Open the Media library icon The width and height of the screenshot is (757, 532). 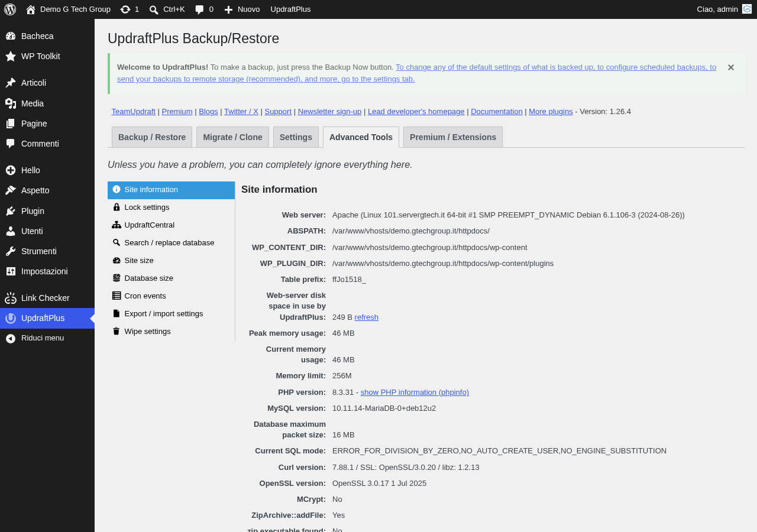click(11, 103)
